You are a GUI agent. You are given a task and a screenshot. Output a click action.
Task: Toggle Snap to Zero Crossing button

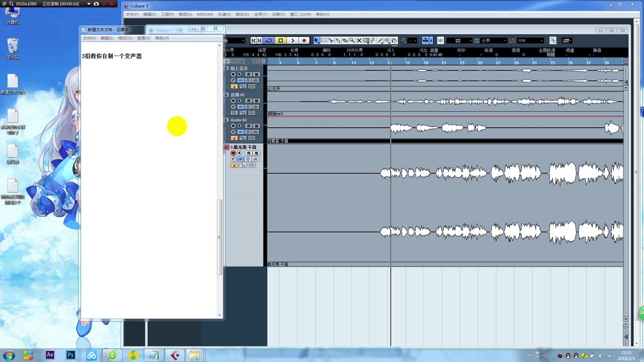pos(553,40)
